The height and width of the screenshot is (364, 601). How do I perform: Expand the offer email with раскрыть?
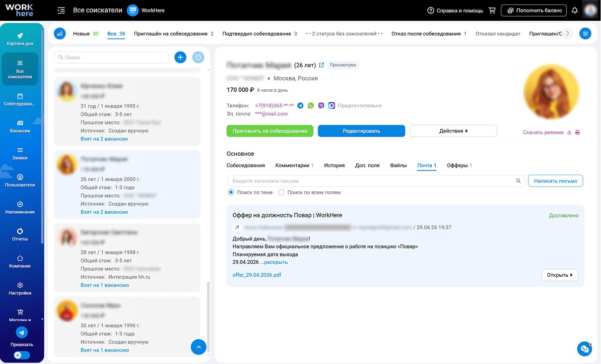274,262
